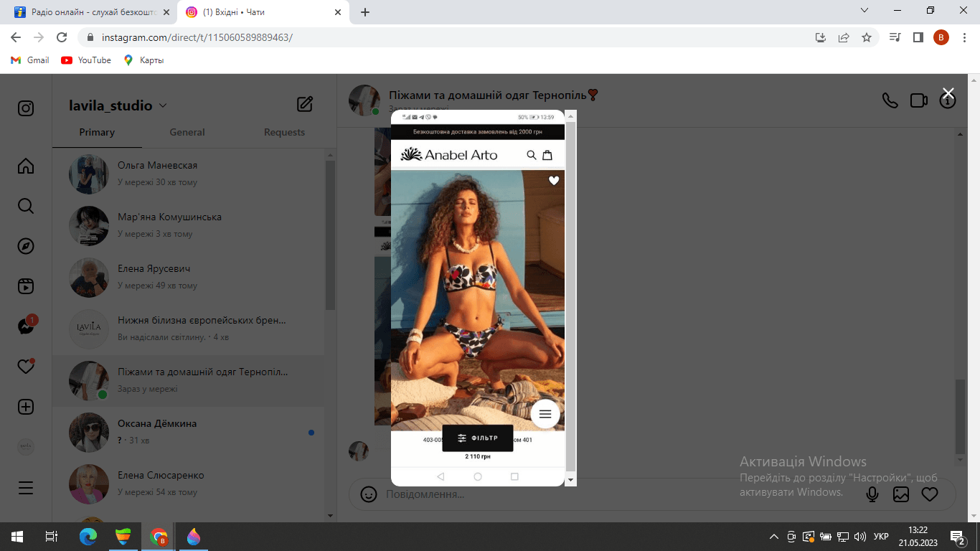Image resolution: width=980 pixels, height=551 pixels.
Task: Click the search magnifier in Anabel Arto header
Action: [x=532, y=155]
